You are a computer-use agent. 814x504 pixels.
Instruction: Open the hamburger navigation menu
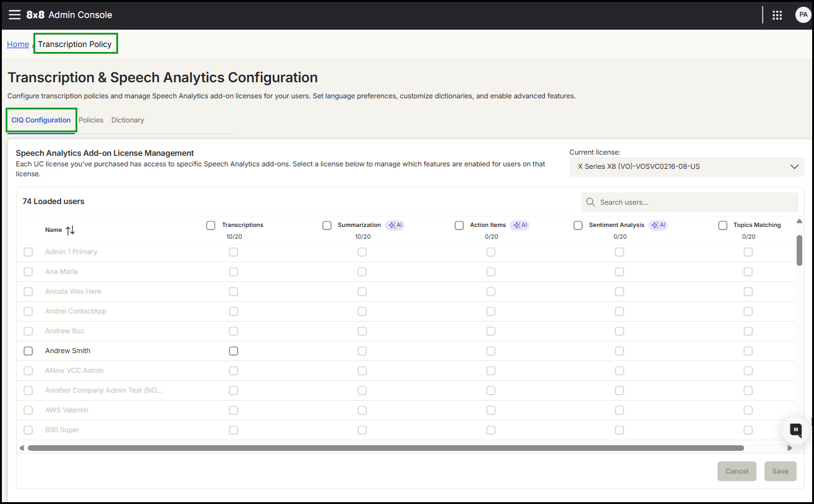pyautogui.click(x=14, y=15)
